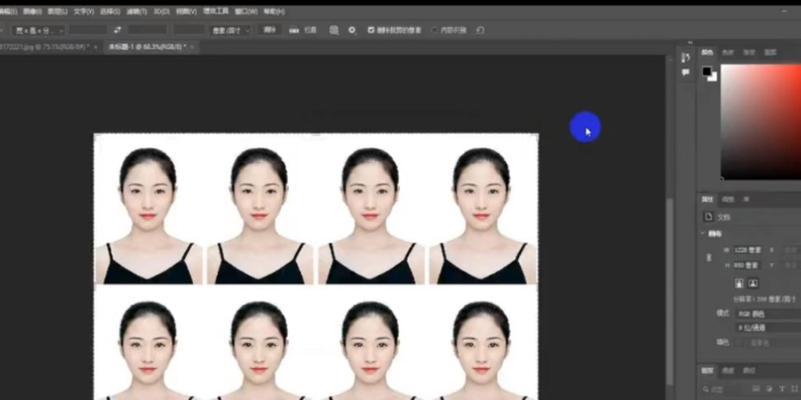Reset crop settings with circular arrow
This screenshot has width=801, height=400.
pyautogui.click(x=480, y=30)
